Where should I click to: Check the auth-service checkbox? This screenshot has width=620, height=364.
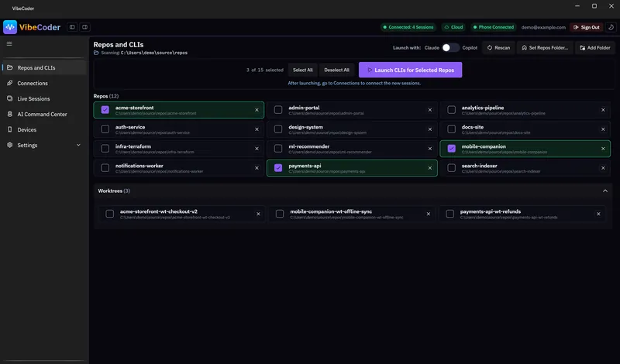[105, 129]
